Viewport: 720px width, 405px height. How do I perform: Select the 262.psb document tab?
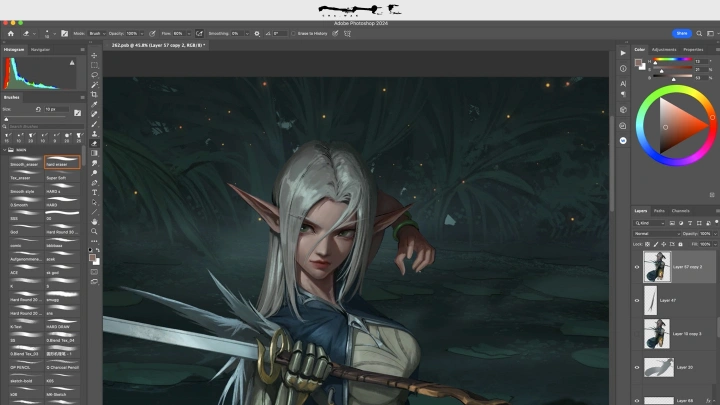coord(158,45)
